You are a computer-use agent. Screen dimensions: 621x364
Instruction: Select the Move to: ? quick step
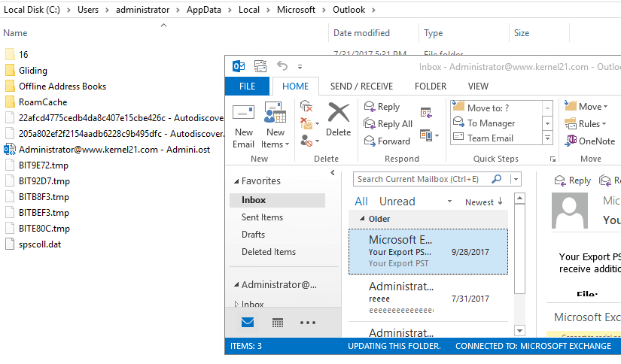pyautogui.click(x=496, y=108)
